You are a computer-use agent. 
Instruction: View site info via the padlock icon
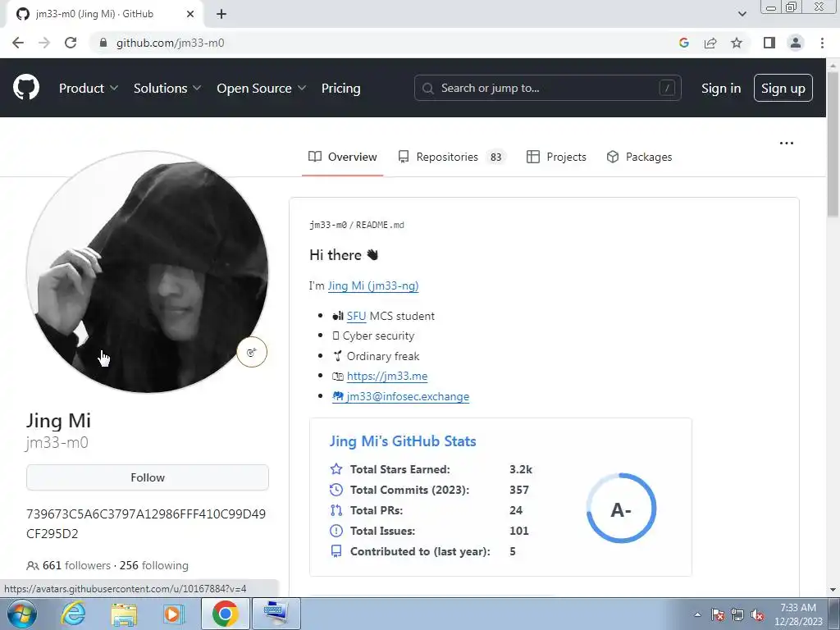pos(103,43)
